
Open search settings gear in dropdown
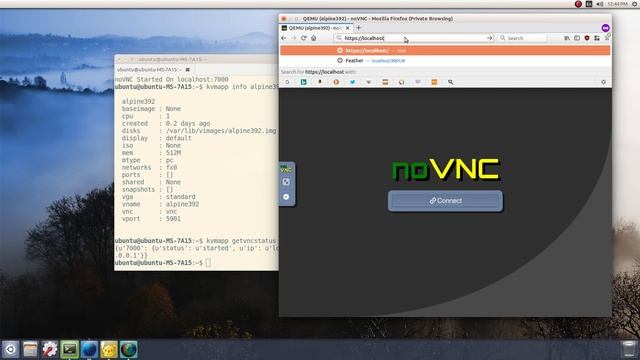click(x=603, y=82)
